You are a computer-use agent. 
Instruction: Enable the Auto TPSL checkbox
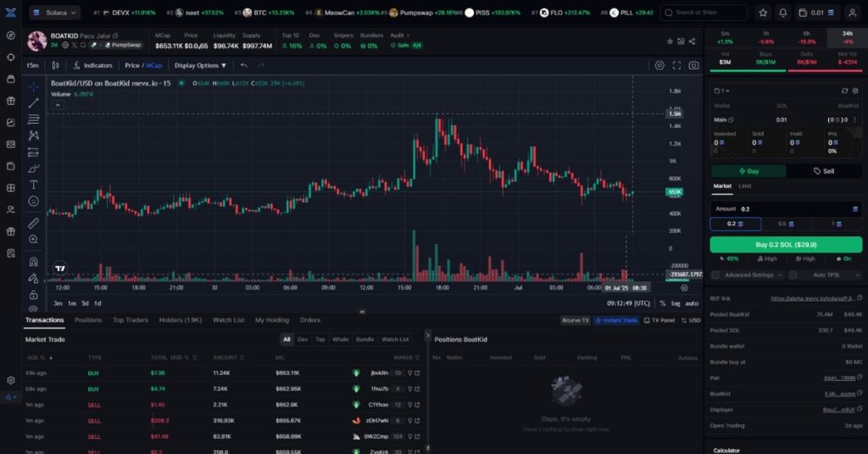(793, 274)
